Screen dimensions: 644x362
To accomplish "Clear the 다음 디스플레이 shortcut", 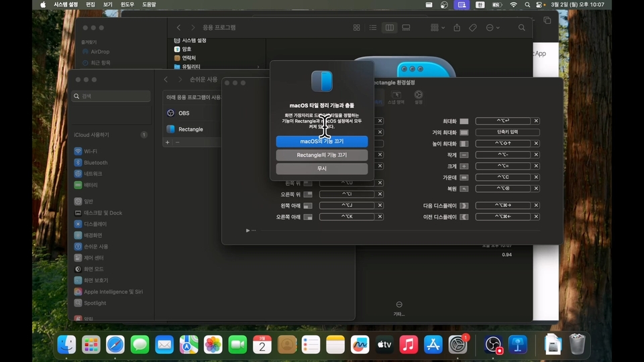I will coord(536,205).
